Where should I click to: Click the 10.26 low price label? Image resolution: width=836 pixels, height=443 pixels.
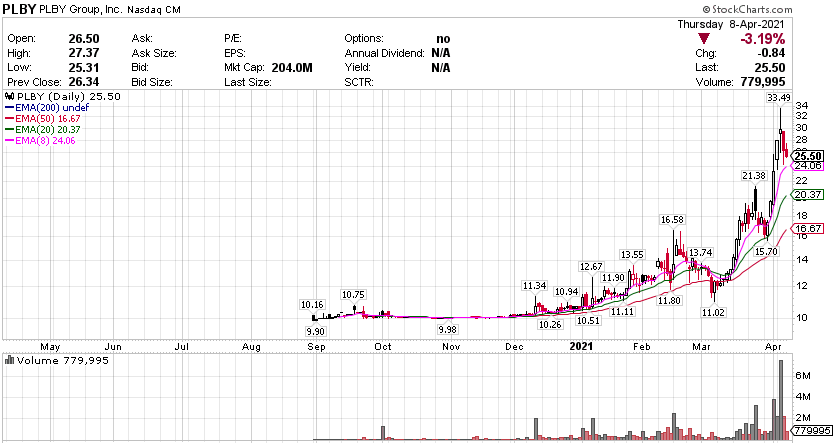coord(550,325)
